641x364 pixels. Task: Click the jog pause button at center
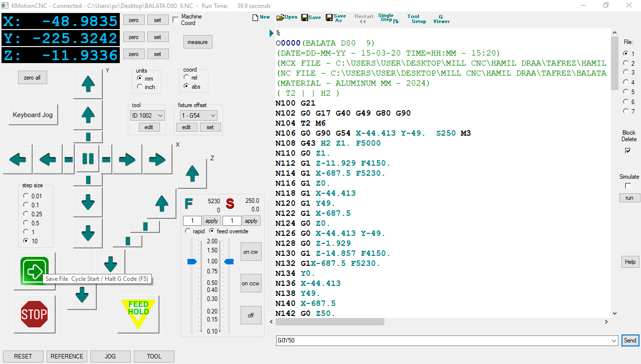pos(88,159)
